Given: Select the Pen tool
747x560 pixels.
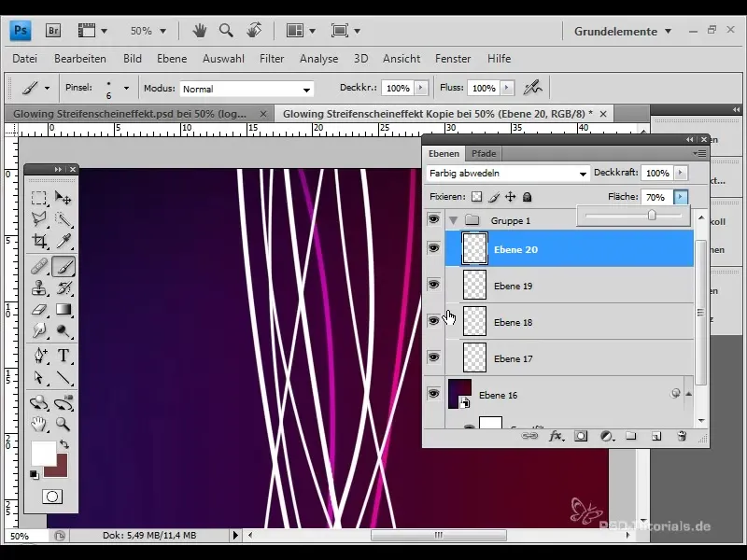Looking at the screenshot, I should click(x=39, y=356).
